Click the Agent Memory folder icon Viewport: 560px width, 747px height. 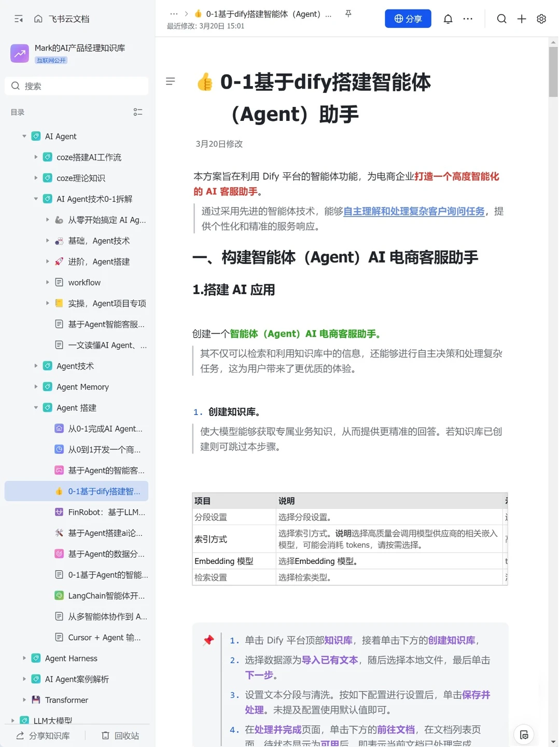pos(47,386)
